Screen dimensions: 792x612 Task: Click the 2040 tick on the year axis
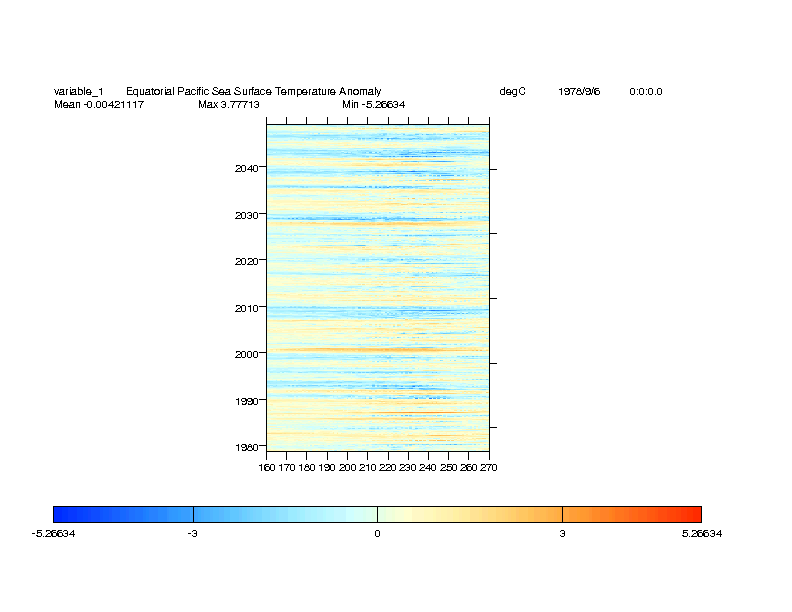(248, 168)
